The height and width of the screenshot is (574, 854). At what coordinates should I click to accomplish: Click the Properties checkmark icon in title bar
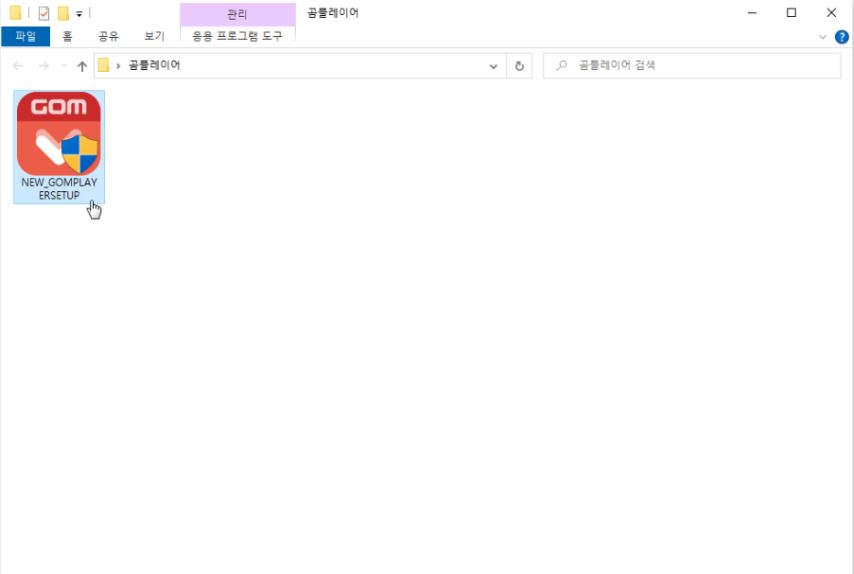tap(44, 13)
